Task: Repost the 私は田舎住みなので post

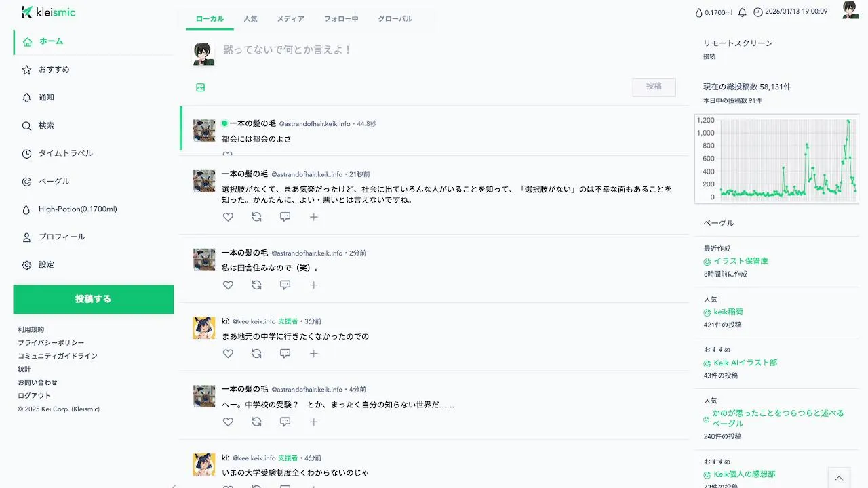Action: pyautogui.click(x=256, y=285)
